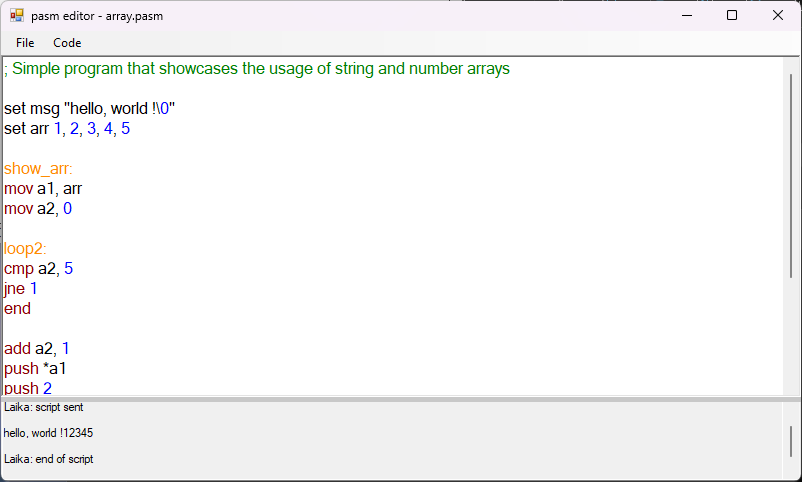
Task: Click the 'hello, world !12345' output line
Action: [x=48, y=433]
